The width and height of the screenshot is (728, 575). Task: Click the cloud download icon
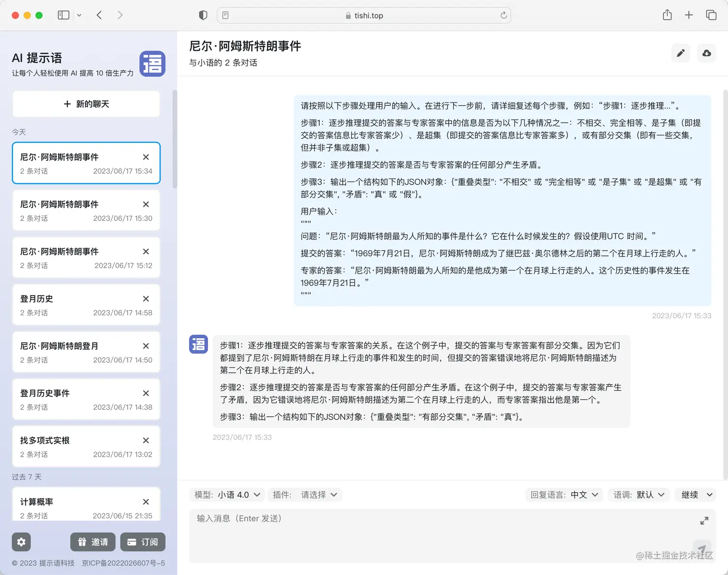[x=706, y=53]
